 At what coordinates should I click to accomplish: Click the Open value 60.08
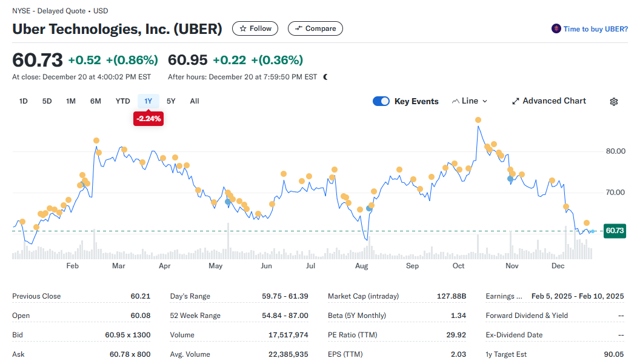point(141,316)
